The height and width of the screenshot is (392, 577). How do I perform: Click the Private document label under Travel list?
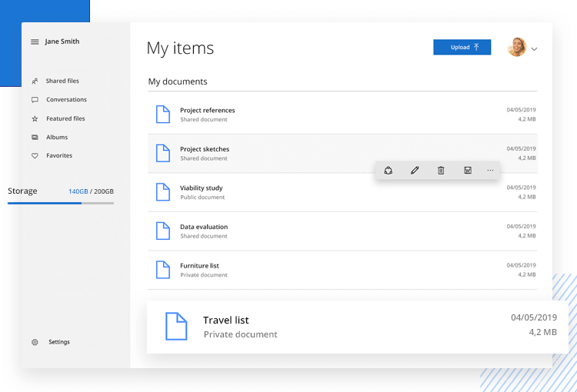(x=241, y=334)
